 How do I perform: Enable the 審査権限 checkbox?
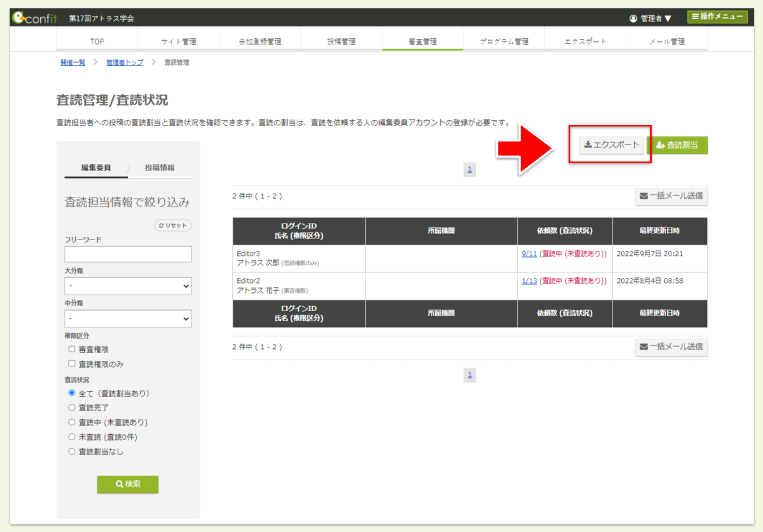pyautogui.click(x=72, y=350)
